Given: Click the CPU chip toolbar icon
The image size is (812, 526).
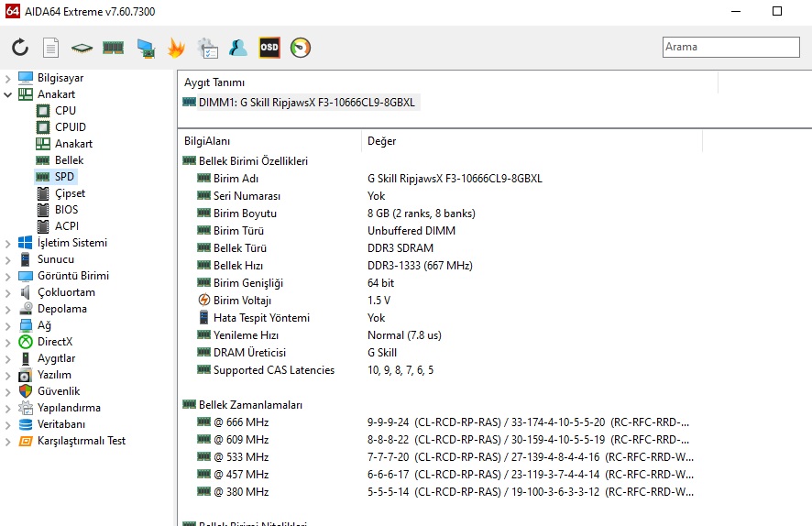Looking at the screenshot, I should point(82,49).
